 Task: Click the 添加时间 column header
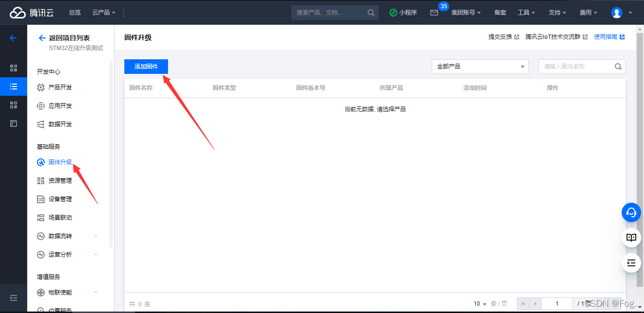(475, 88)
